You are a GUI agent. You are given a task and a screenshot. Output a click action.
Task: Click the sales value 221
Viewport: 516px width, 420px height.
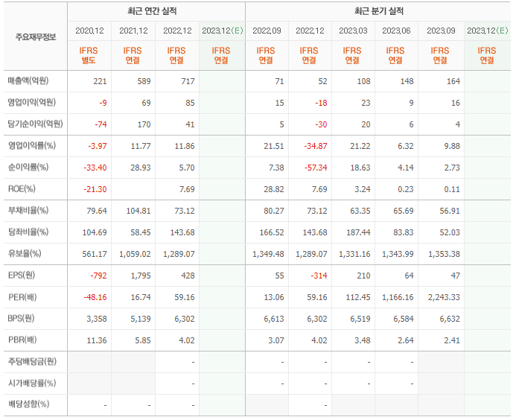100,81
